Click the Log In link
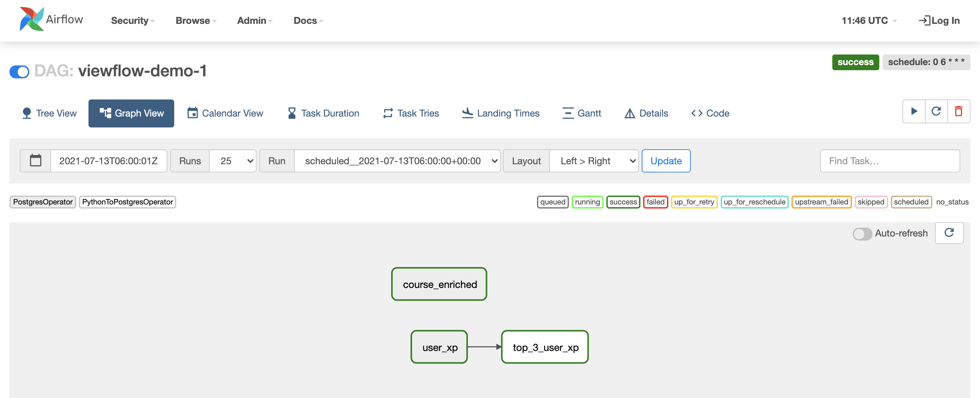980x398 pixels. tap(939, 20)
